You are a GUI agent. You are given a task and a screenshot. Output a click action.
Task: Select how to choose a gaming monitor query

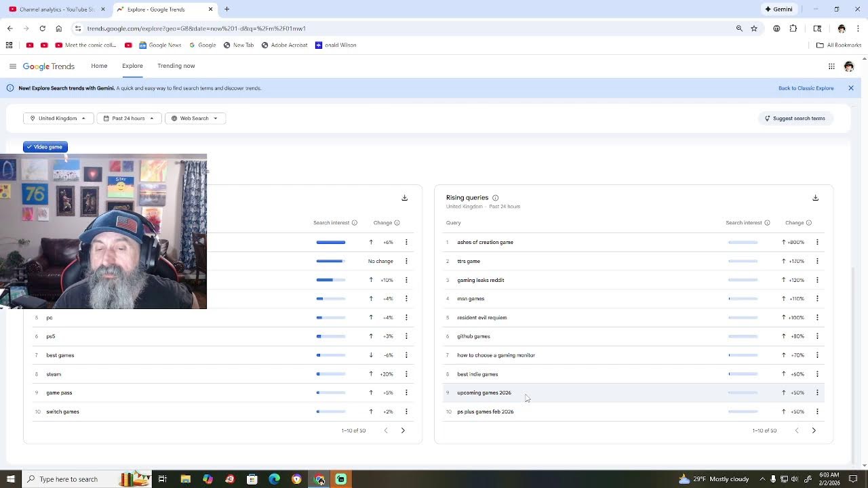(496, 355)
